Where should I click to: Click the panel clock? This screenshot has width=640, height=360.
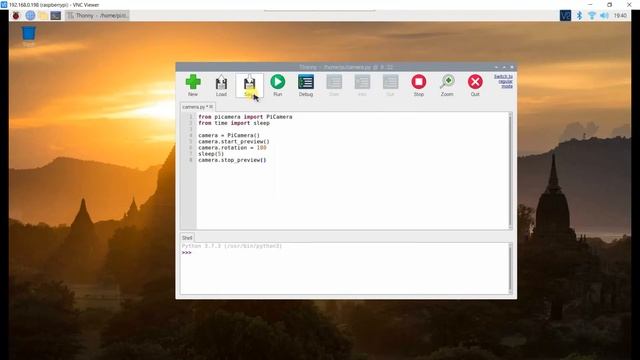[620, 16]
